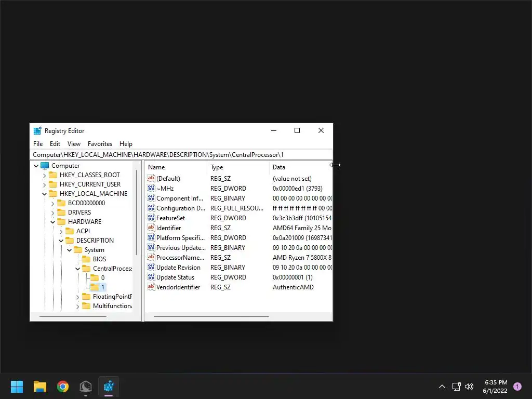Open File Explorer from the taskbar

click(x=39, y=387)
